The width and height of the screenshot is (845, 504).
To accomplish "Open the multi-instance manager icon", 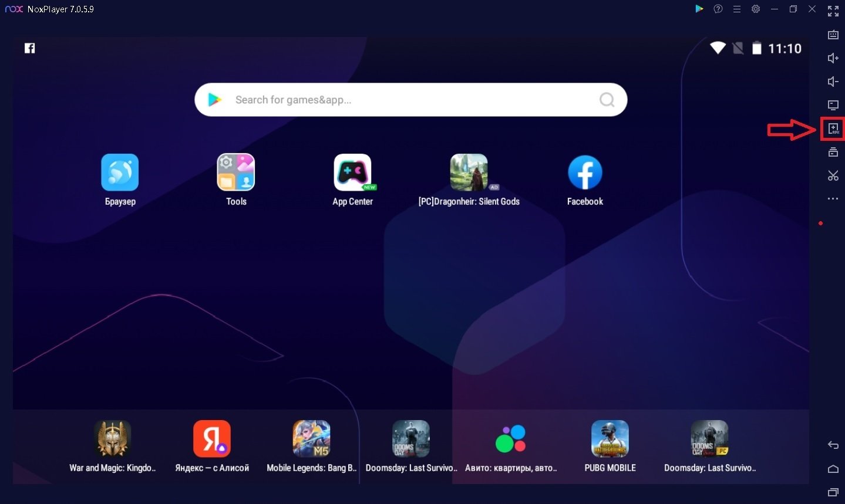I will (833, 153).
